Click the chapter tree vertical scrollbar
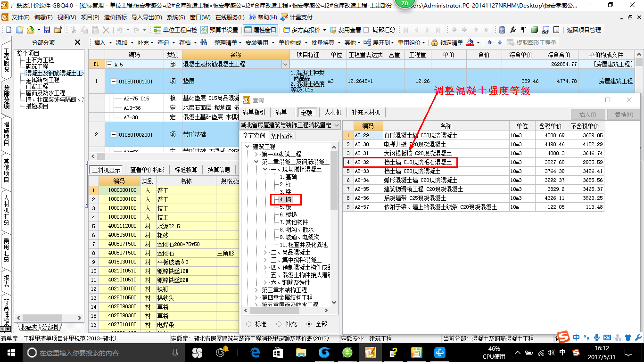 (x=334, y=225)
